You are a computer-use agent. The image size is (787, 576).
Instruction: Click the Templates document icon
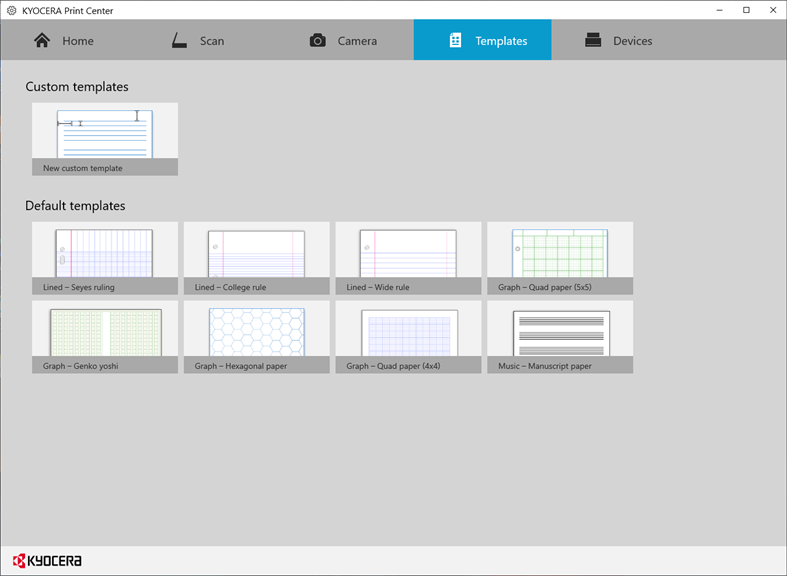pos(455,40)
